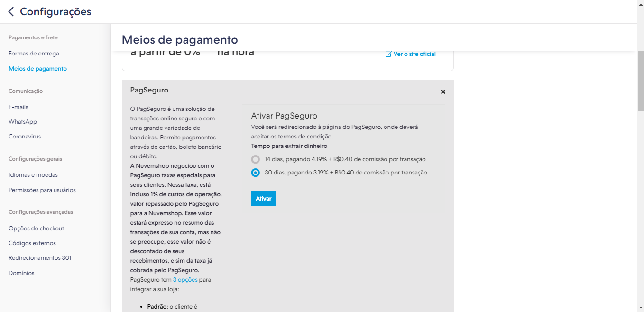Open Coronavírus settings

[x=25, y=137]
